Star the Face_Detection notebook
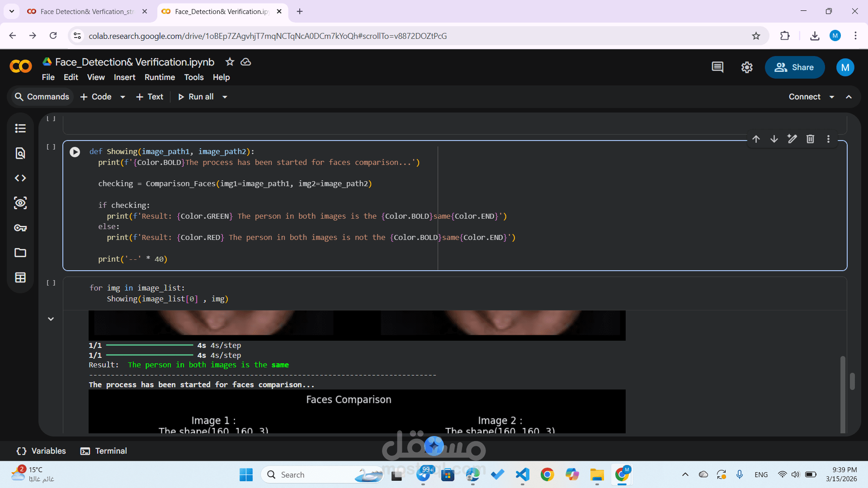Image resolution: width=868 pixels, height=488 pixels. (x=230, y=62)
